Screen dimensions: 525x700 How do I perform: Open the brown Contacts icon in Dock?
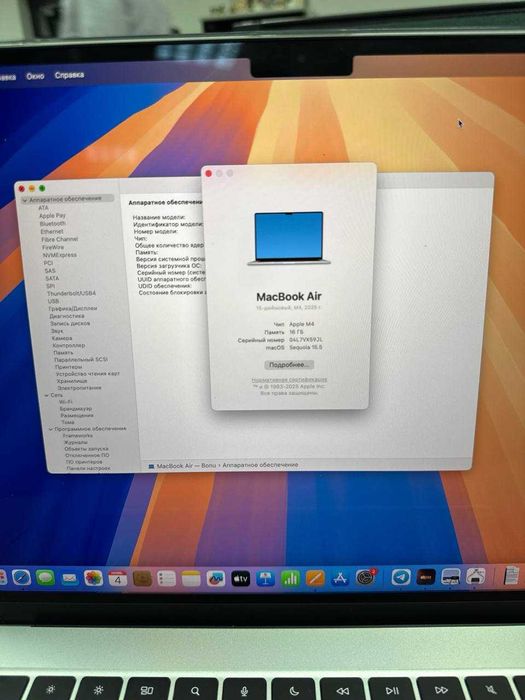click(x=142, y=579)
